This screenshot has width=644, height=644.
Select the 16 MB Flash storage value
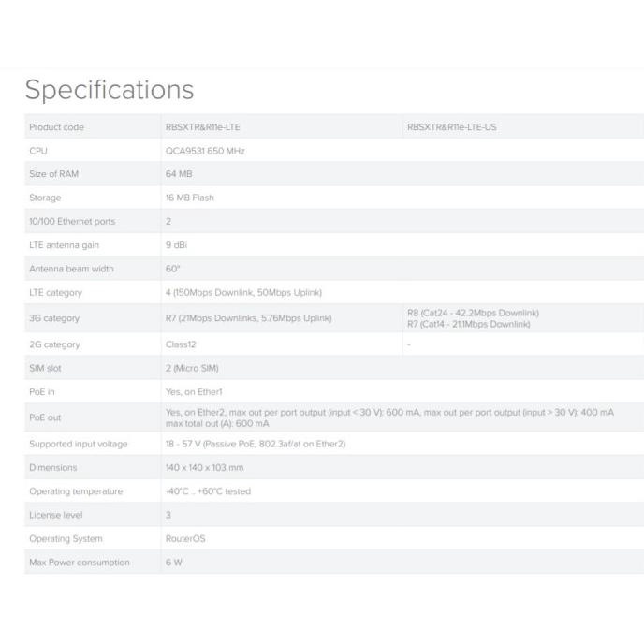[x=190, y=198]
